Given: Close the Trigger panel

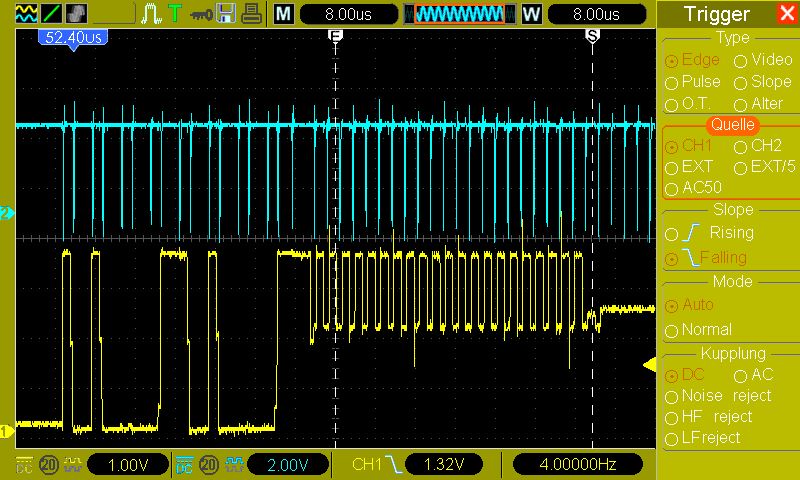Looking at the screenshot, I should [787, 14].
